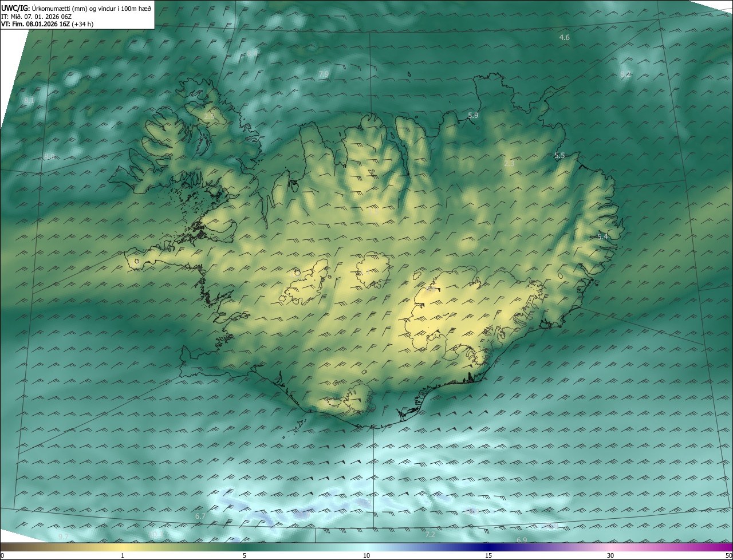Click the 4.6 value label on the map

pos(564,37)
